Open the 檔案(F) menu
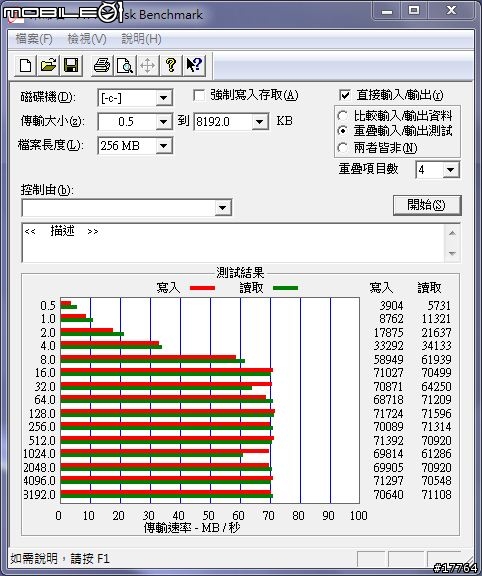The height and width of the screenshot is (576, 482). [34, 39]
